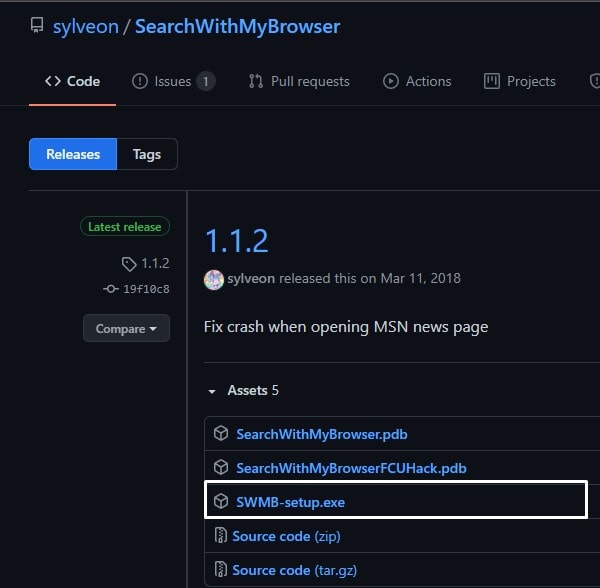Open commit 19f10c8
The width and height of the screenshot is (600, 588).
[146, 289]
